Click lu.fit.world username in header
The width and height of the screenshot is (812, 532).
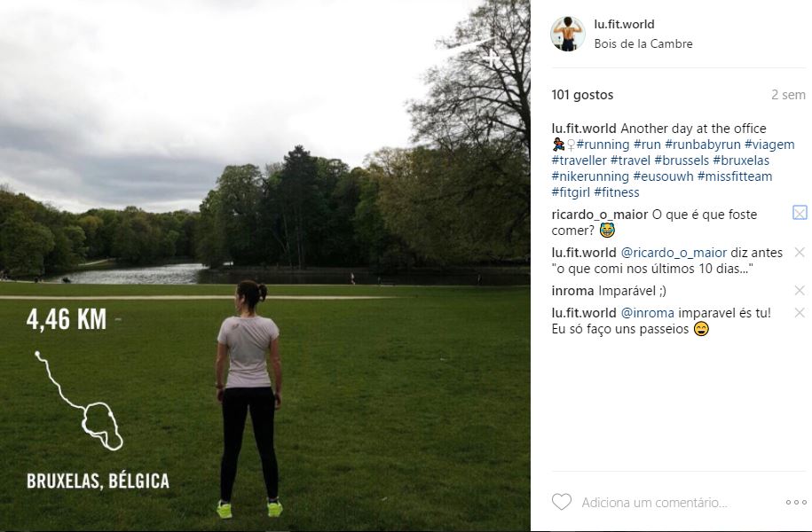(x=624, y=24)
